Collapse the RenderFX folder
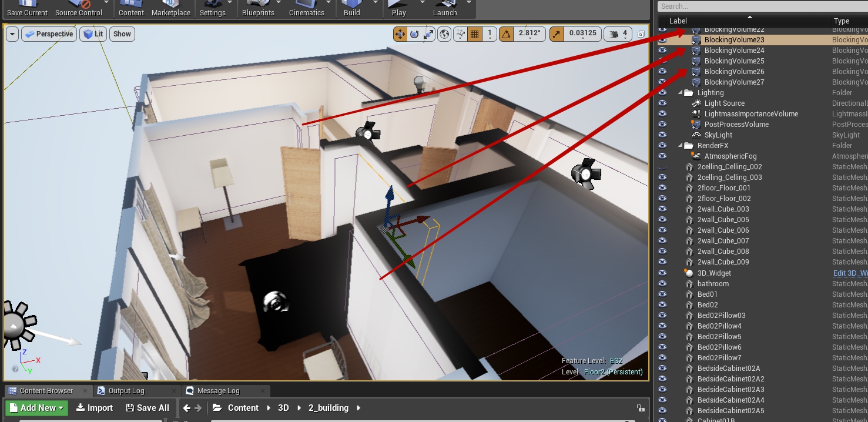 click(x=681, y=146)
